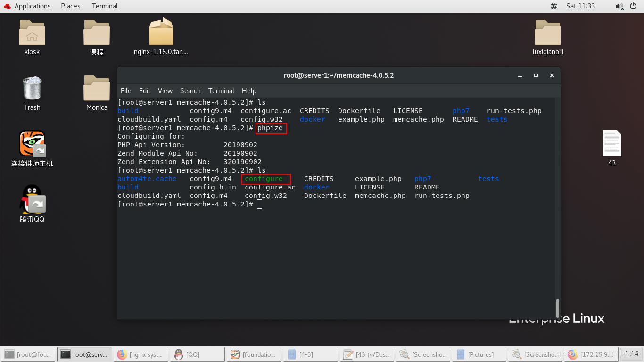Maximize the terminal window

pos(536,75)
